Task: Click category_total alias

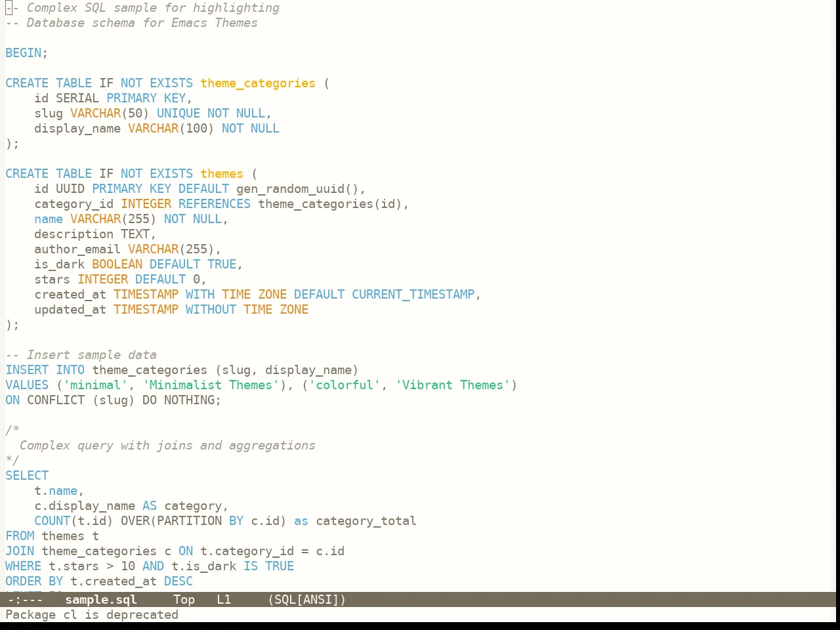Action: [x=366, y=521]
